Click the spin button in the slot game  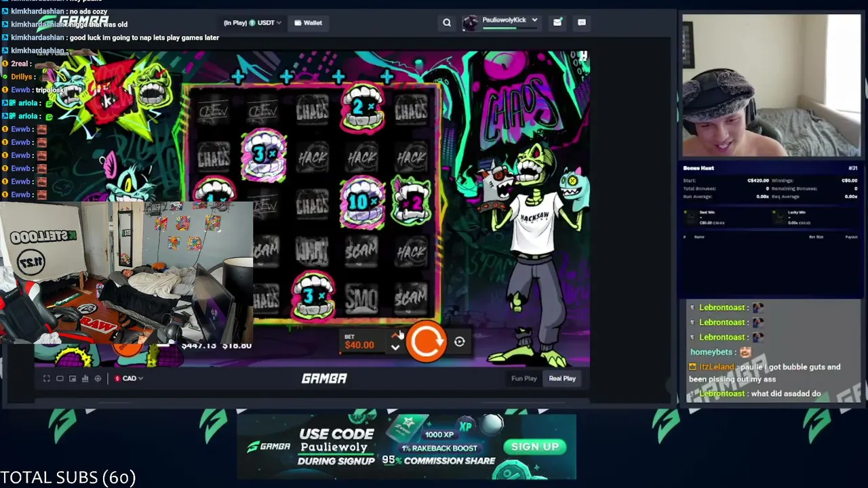tap(427, 342)
